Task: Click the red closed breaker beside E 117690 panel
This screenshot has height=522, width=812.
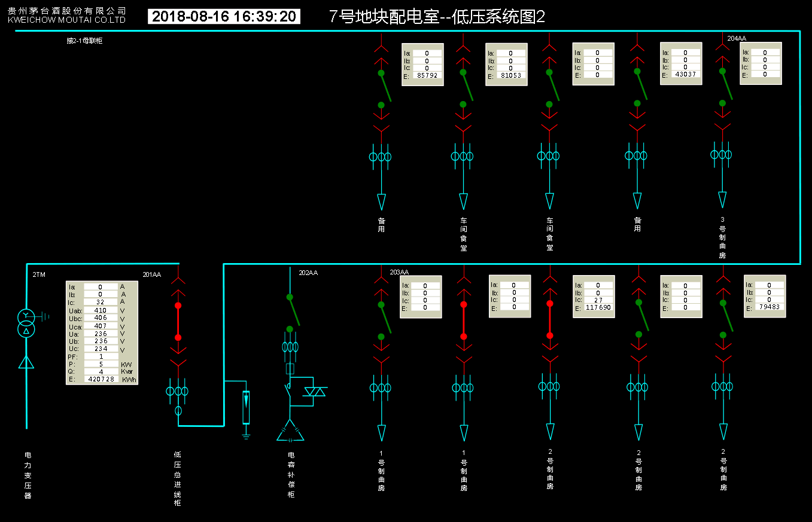Action: point(550,319)
